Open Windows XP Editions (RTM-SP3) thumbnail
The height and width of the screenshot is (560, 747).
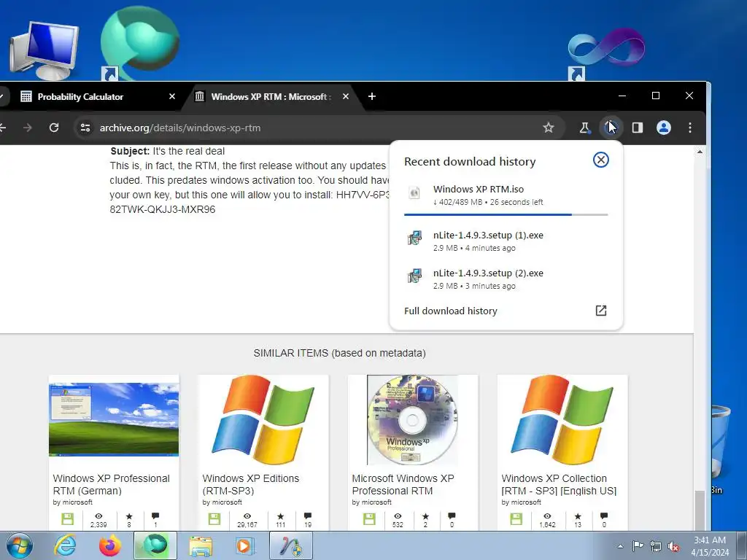tap(263, 419)
